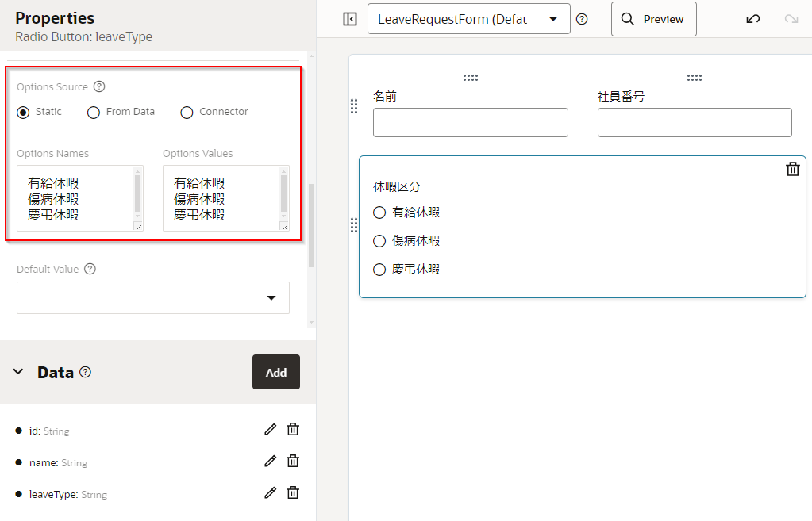Delete the 休暇区分 radio button component
This screenshot has height=521, width=812.
(x=792, y=169)
